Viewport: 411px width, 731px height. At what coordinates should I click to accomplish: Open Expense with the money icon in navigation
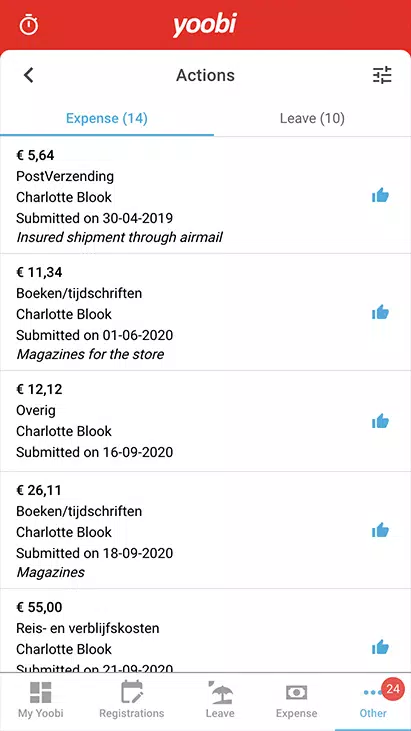coord(296,700)
